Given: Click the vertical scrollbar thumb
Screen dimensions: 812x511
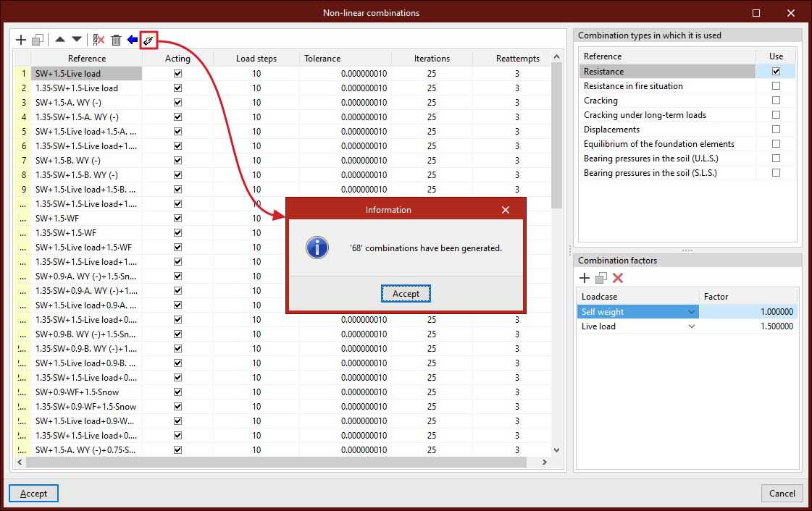Looking at the screenshot, I should pyautogui.click(x=557, y=135).
